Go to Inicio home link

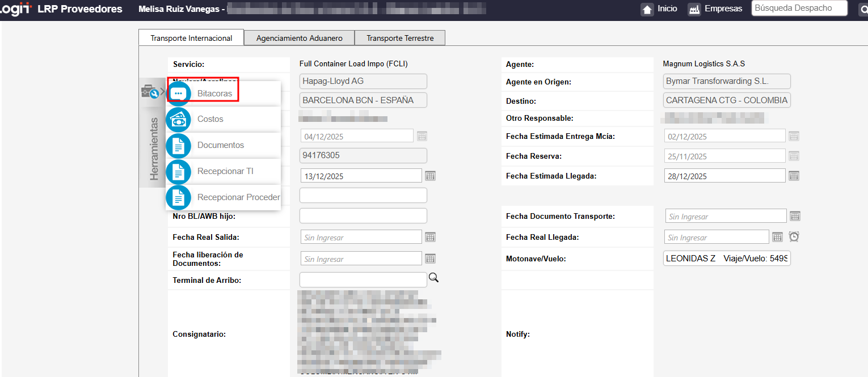point(659,9)
